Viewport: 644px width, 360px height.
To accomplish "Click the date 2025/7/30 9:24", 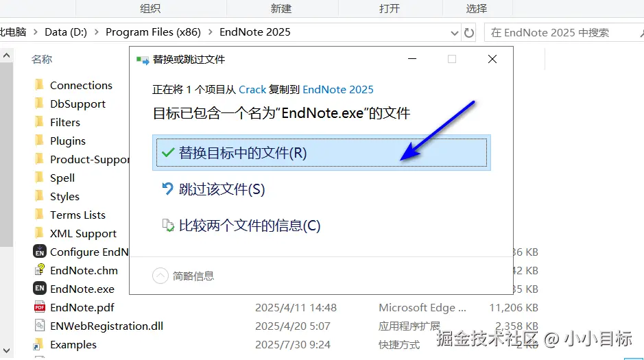I will 292,344.
